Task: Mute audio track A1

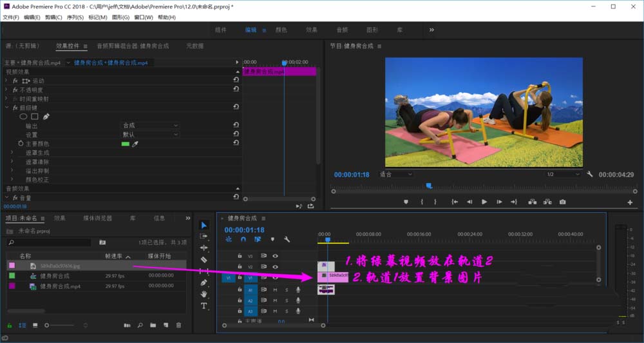Action: click(275, 290)
